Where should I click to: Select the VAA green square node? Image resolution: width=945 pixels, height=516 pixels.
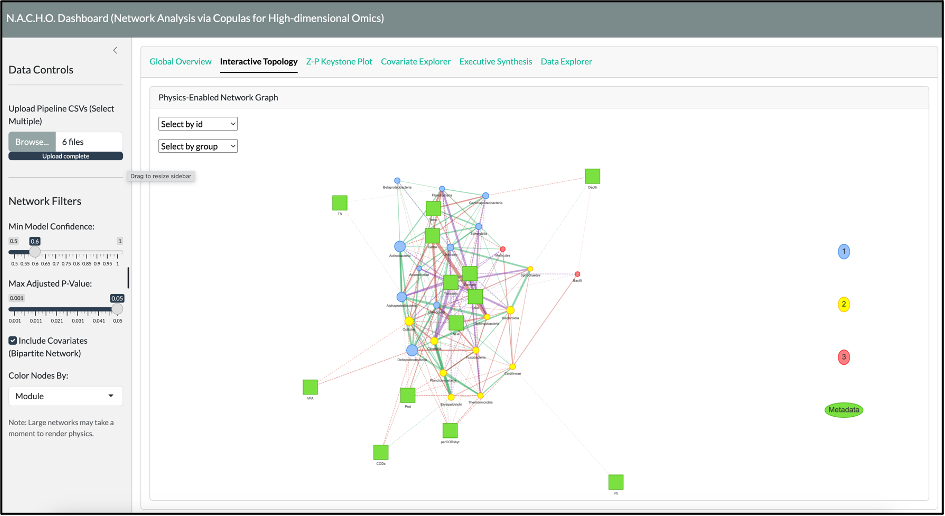tap(310, 387)
